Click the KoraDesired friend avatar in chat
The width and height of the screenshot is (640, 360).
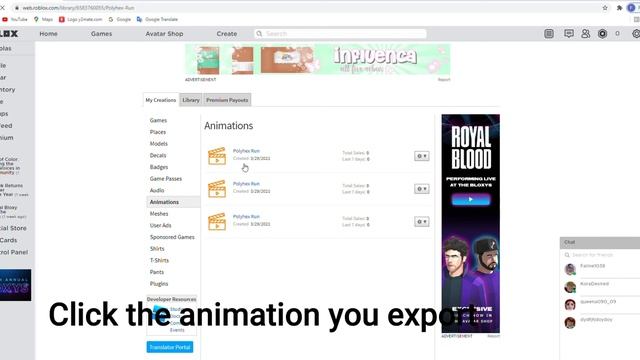point(570,287)
